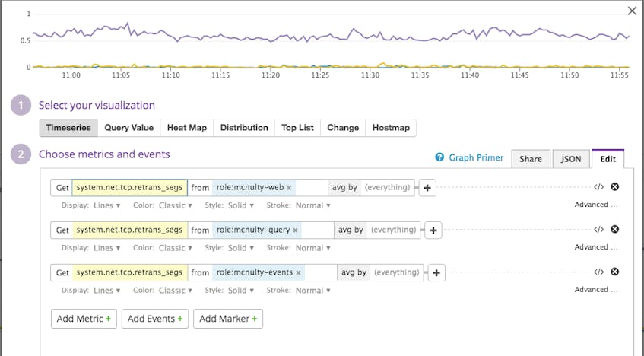Click the code toggle icon for mcnulty-query row
Image resolution: width=644 pixels, height=356 pixels.
(598, 230)
